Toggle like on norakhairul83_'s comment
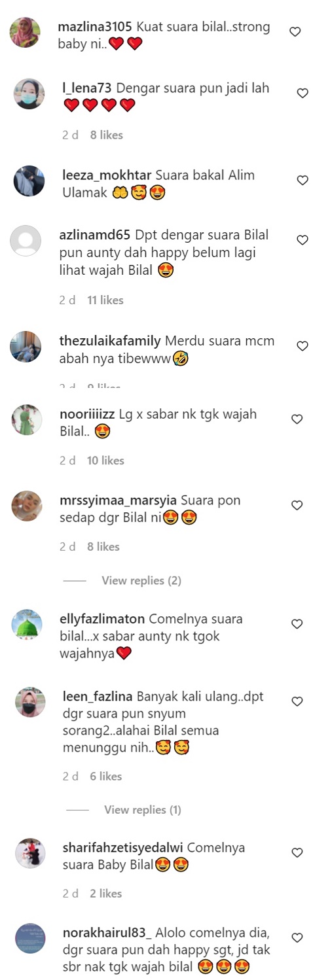Screen dimensions: 313x980 point(297,937)
